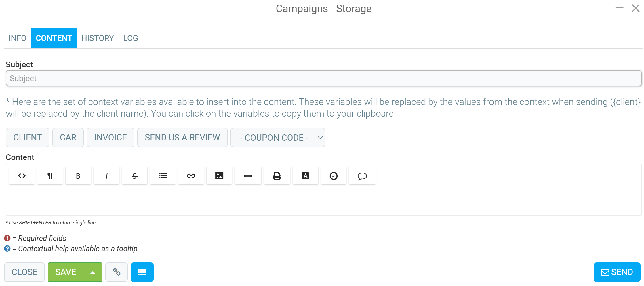
Task: Click the speech bubble editor icon
Action: [x=362, y=176]
